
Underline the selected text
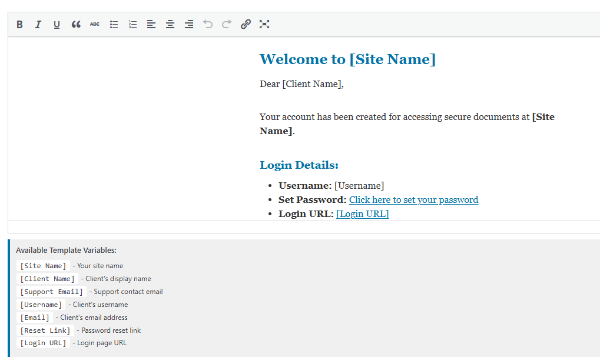[x=57, y=25]
